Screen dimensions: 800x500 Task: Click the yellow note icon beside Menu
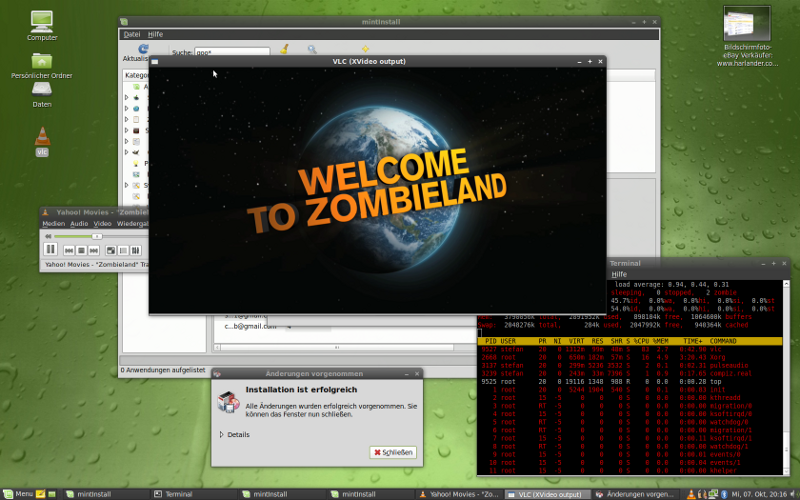point(40,494)
